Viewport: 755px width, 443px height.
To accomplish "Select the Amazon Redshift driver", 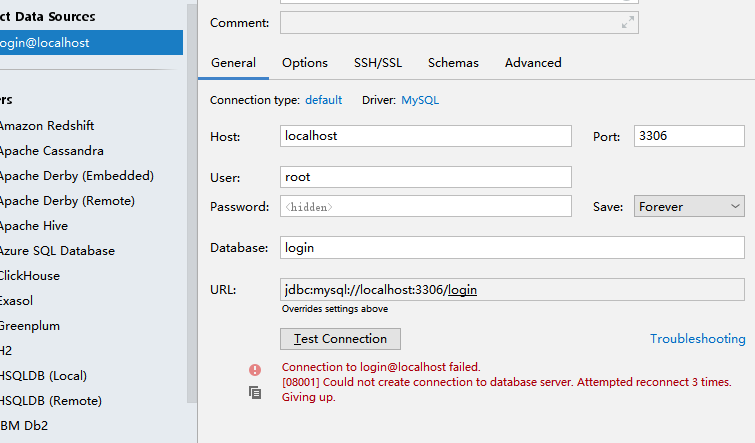I will 47,126.
